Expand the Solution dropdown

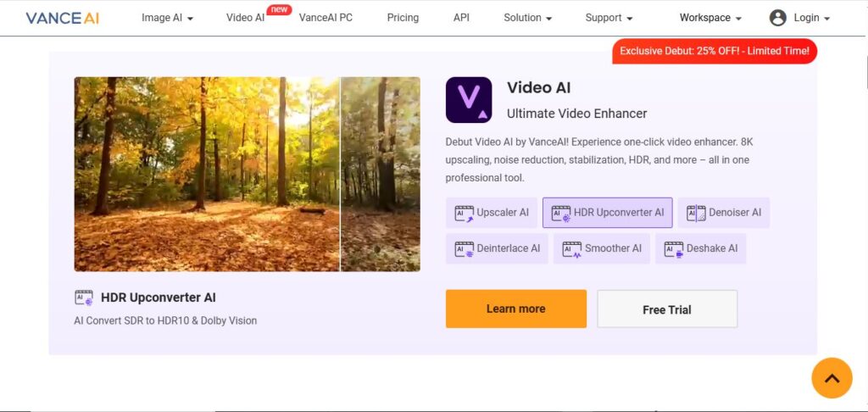point(527,18)
